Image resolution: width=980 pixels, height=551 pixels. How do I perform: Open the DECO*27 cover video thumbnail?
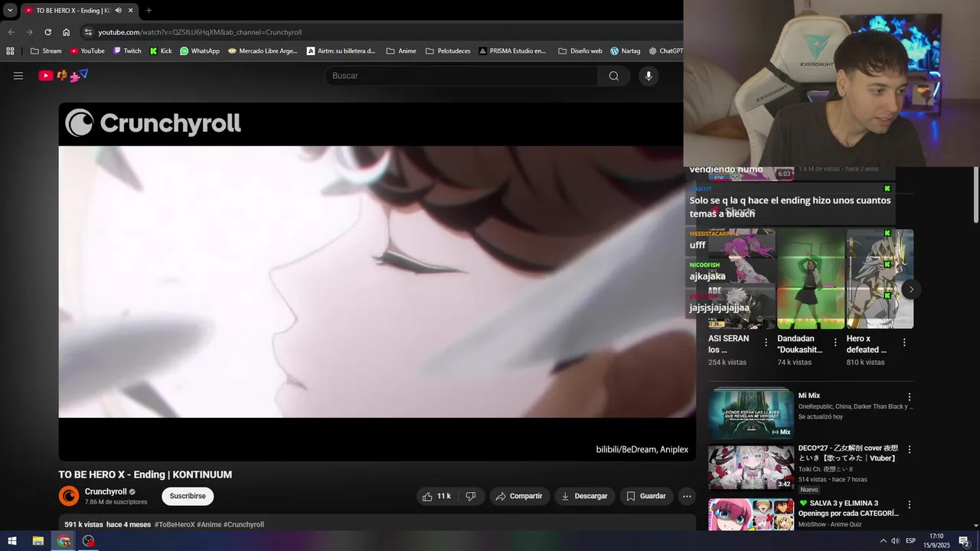tap(751, 467)
